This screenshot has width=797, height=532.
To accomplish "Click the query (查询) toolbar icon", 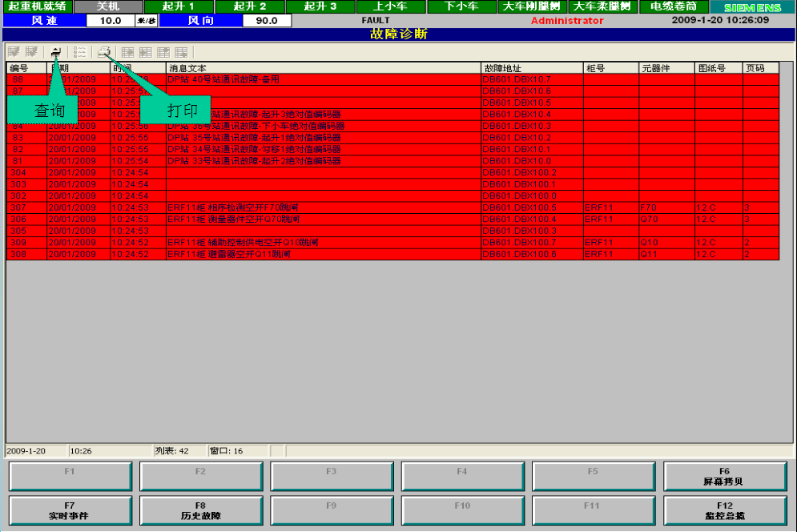I will [x=56, y=52].
